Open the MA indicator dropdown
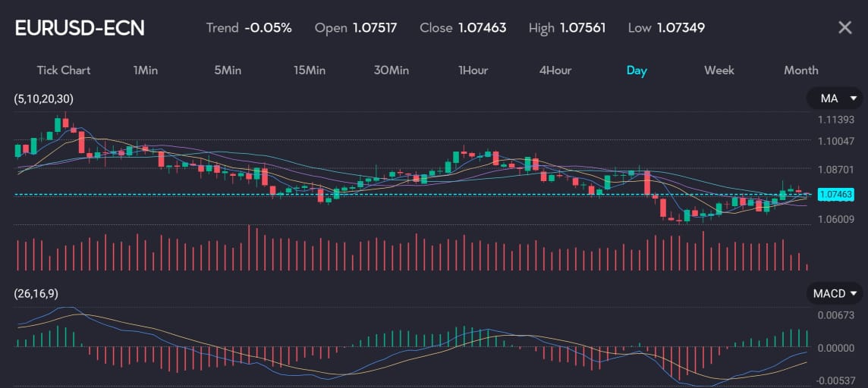Image resolution: width=868 pixels, height=388 pixels. click(x=835, y=99)
